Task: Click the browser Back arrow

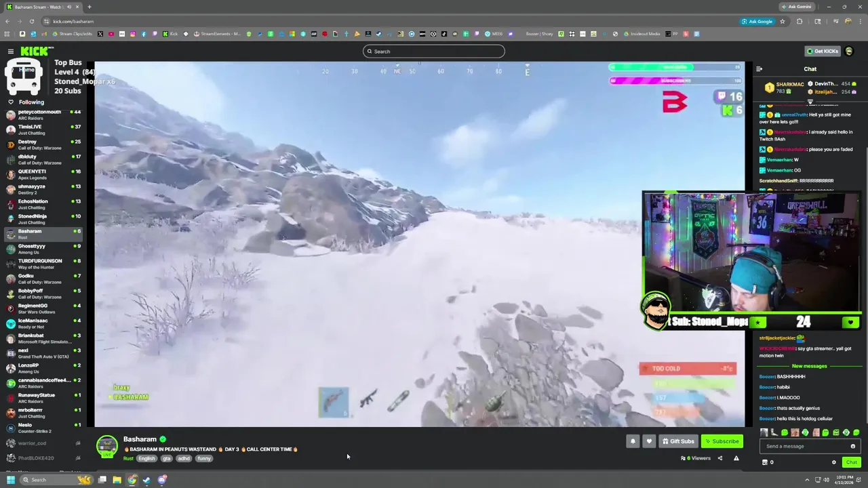Action: 7,21
